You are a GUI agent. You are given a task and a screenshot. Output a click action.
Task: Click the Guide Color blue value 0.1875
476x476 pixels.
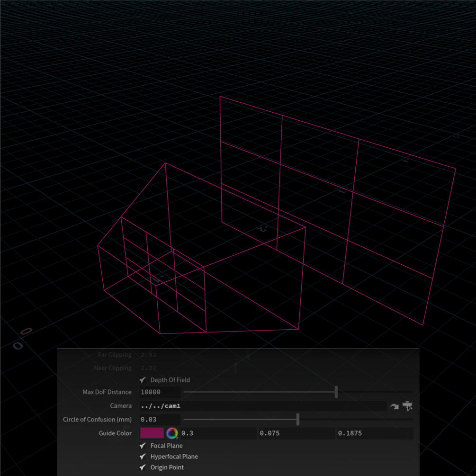coord(375,433)
